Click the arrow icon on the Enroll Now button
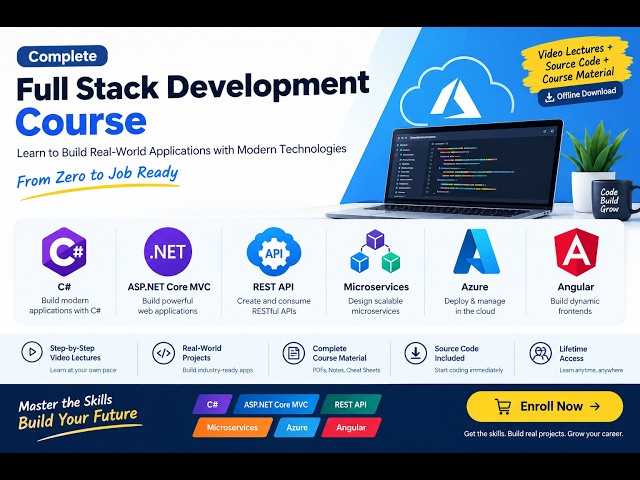The image size is (640, 480). tap(596, 406)
